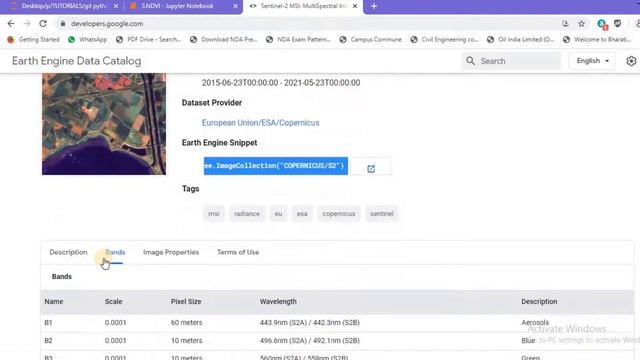Select the Bands tab

[115, 252]
